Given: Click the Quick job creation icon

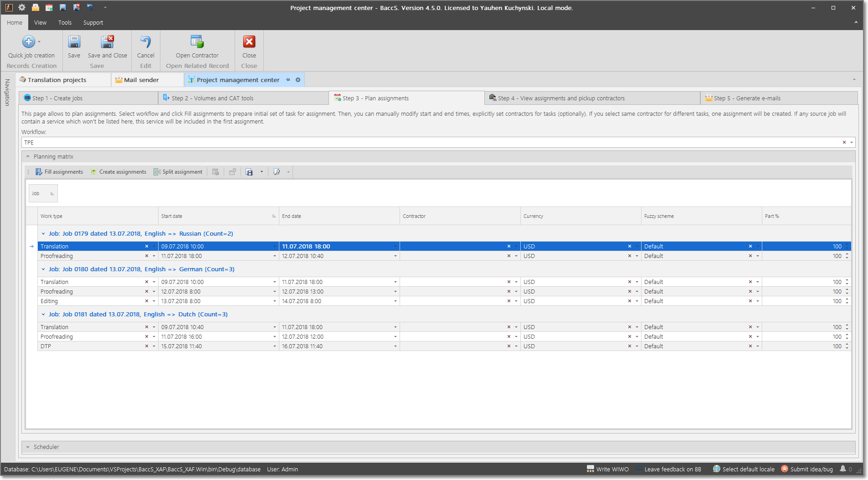Looking at the screenshot, I should point(28,42).
